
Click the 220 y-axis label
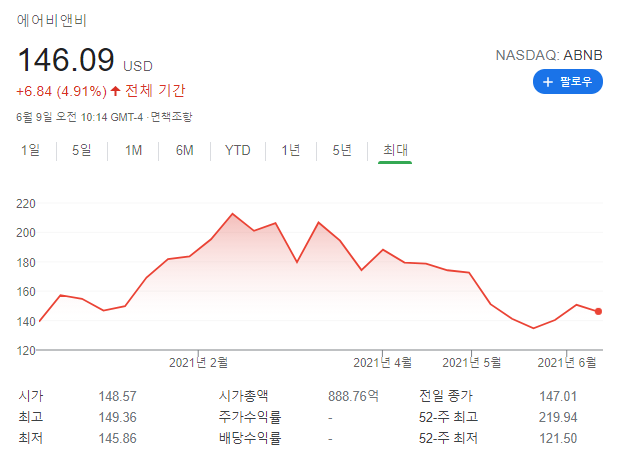coord(26,204)
